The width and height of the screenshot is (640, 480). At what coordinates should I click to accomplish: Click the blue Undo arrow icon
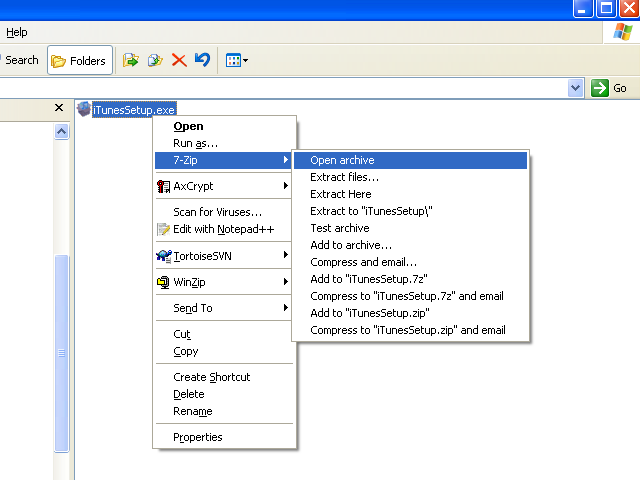pos(203,61)
